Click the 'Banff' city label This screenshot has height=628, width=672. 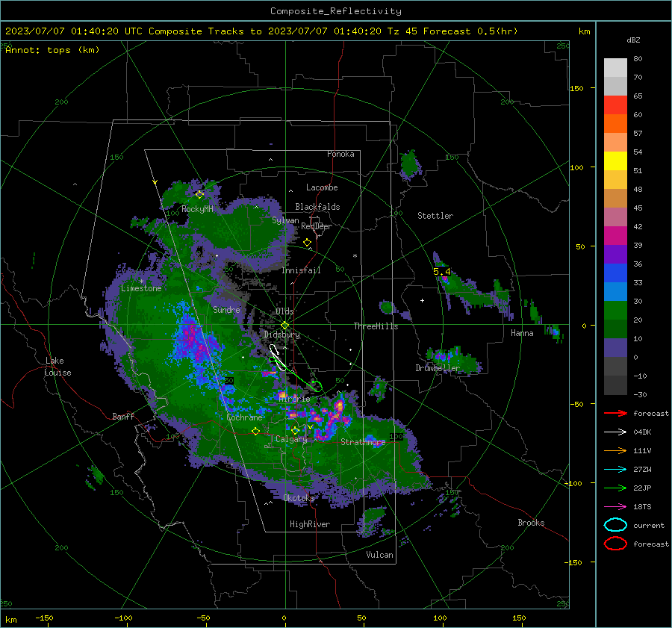point(123,417)
